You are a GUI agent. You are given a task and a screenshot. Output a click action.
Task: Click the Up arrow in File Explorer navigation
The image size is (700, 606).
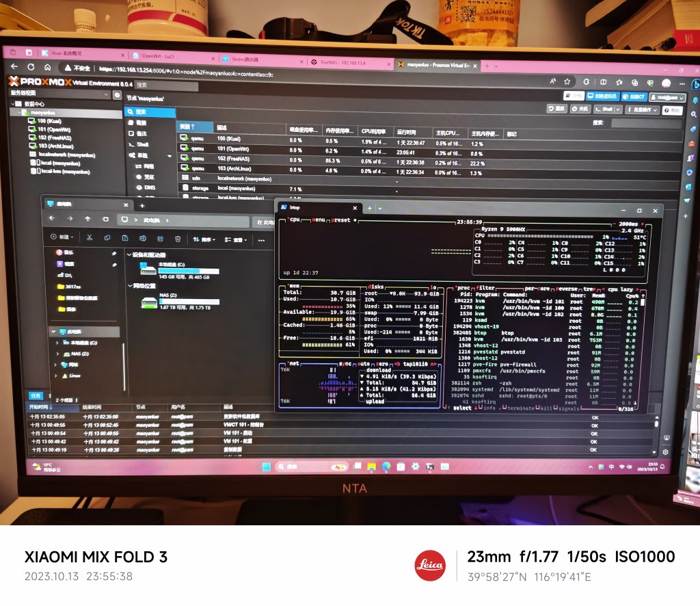click(x=87, y=219)
